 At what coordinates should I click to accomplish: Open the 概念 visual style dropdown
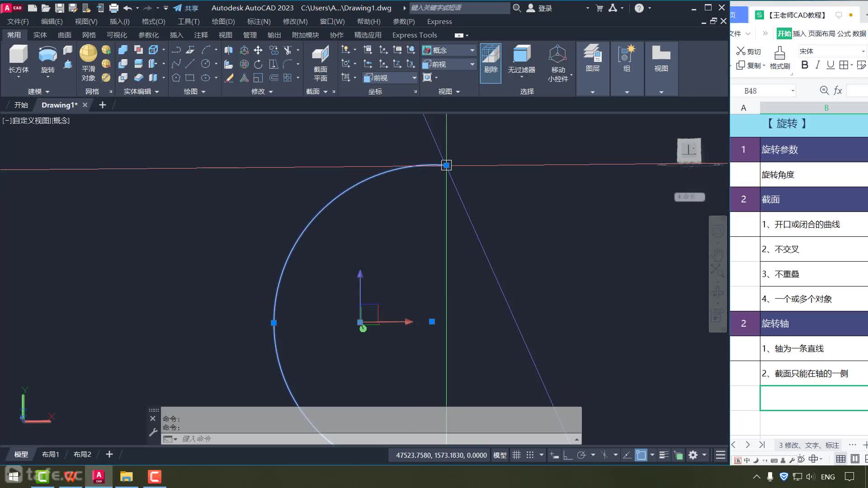click(x=449, y=50)
